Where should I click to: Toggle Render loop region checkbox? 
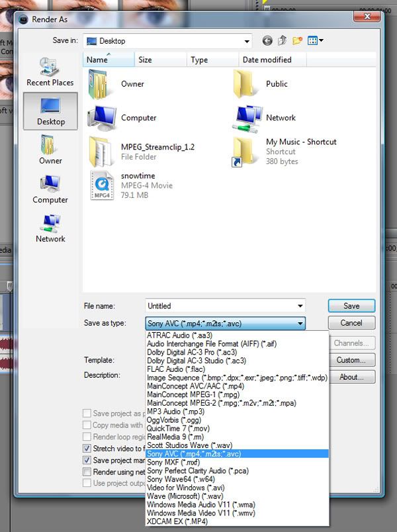[87, 436]
